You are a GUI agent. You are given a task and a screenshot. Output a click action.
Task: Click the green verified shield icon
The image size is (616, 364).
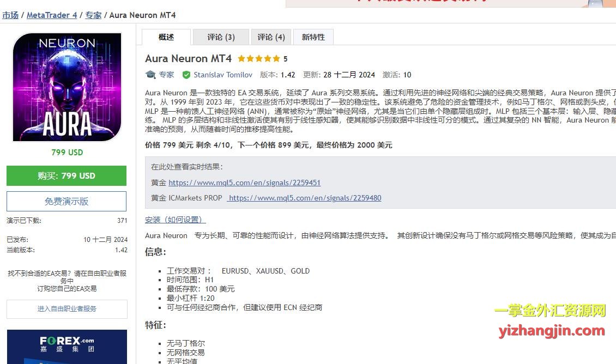tap(186, 75)
